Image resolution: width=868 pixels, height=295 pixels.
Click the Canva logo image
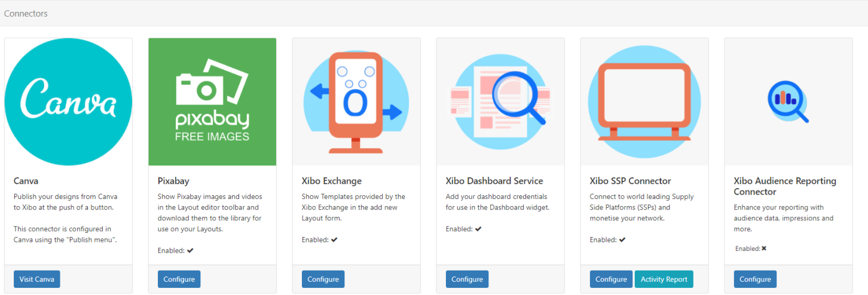coord(68,102)
